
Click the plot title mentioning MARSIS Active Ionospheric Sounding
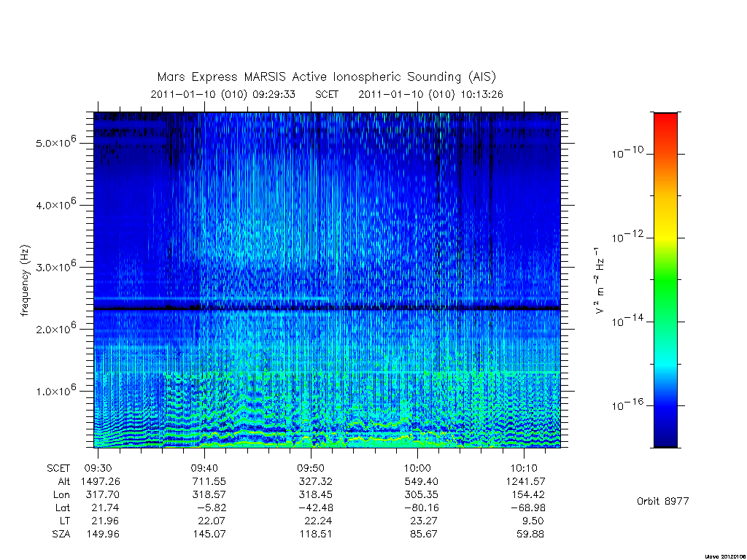point(327,77)
